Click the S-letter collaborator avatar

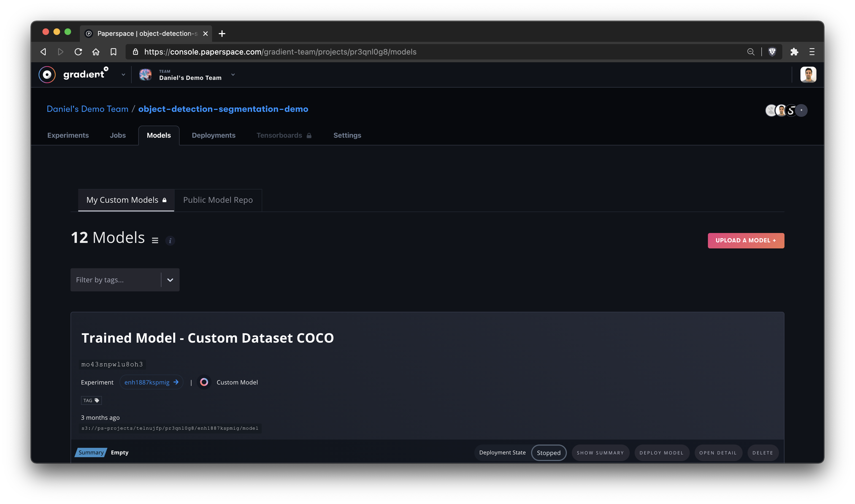791,110
